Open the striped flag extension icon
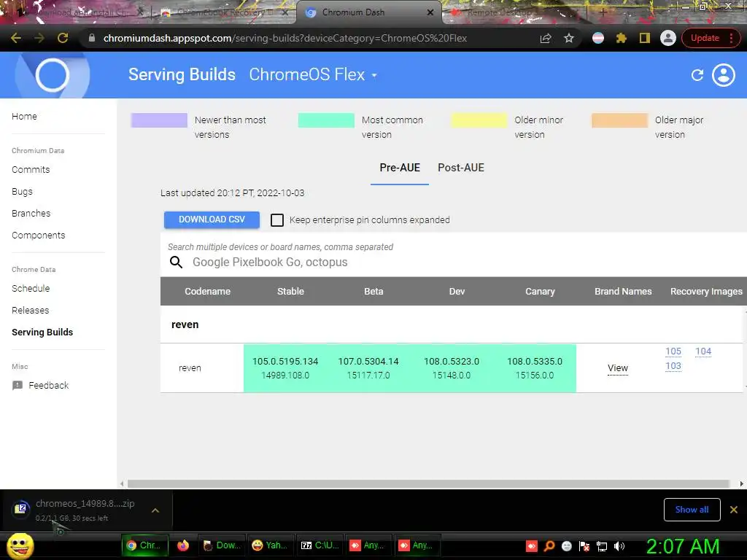 (x=598, y=38)
